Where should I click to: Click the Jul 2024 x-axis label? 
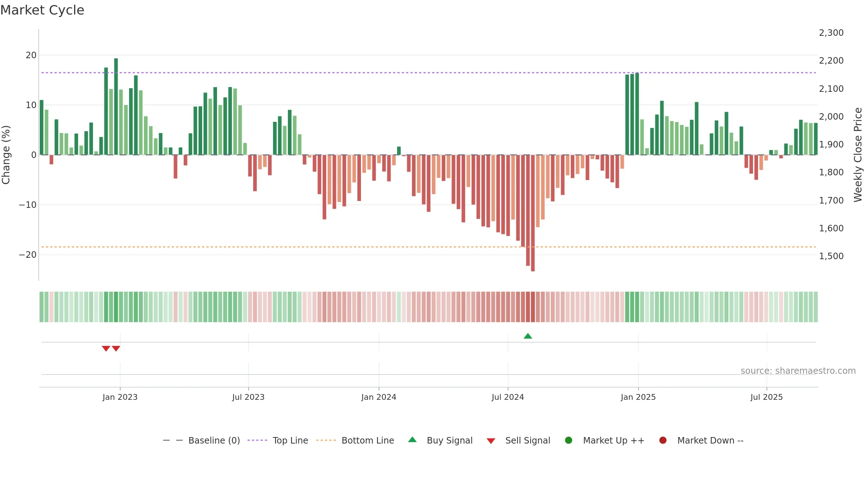508,397
